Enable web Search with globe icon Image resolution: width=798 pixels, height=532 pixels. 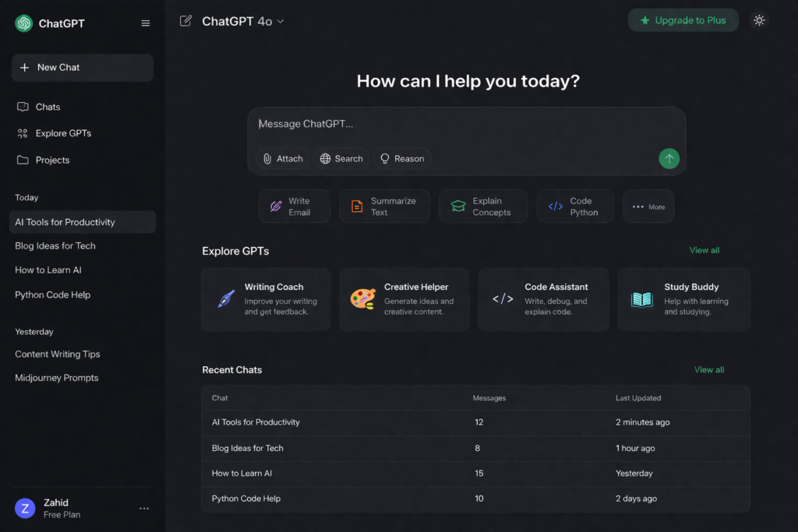click(341, 159)
